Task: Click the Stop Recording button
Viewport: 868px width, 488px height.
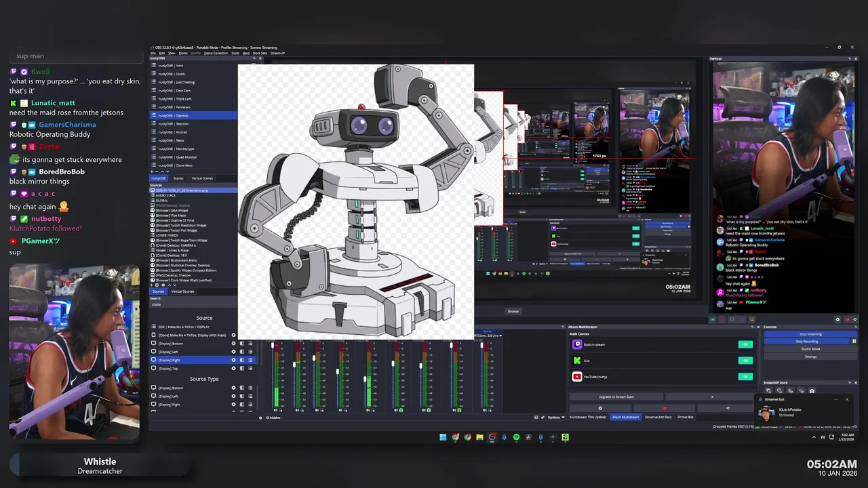Action: 806,342
